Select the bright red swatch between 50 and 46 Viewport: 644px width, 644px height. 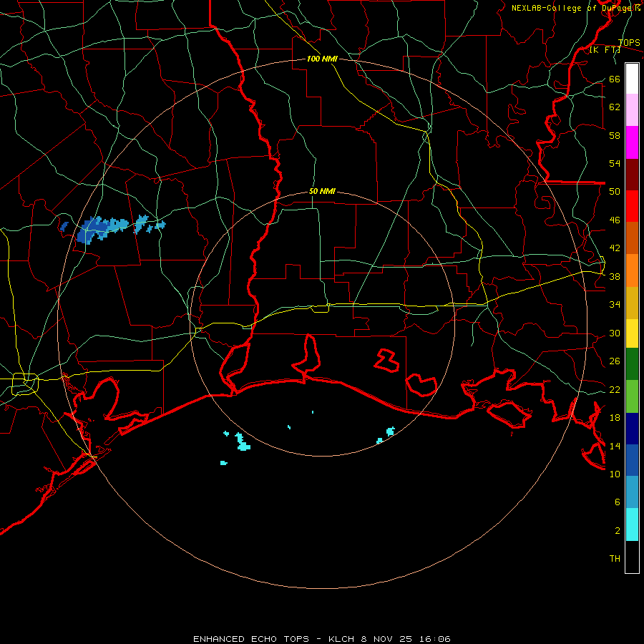click(632, 206)
